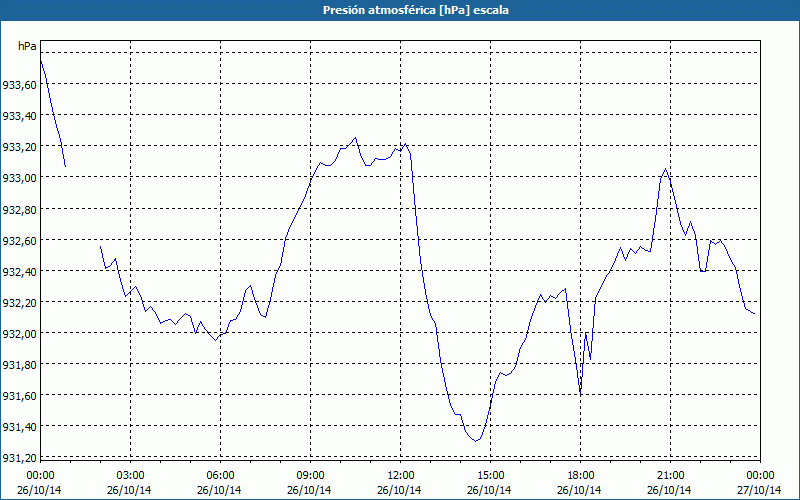Click the 21:00 time axis label

pos(670,476)
